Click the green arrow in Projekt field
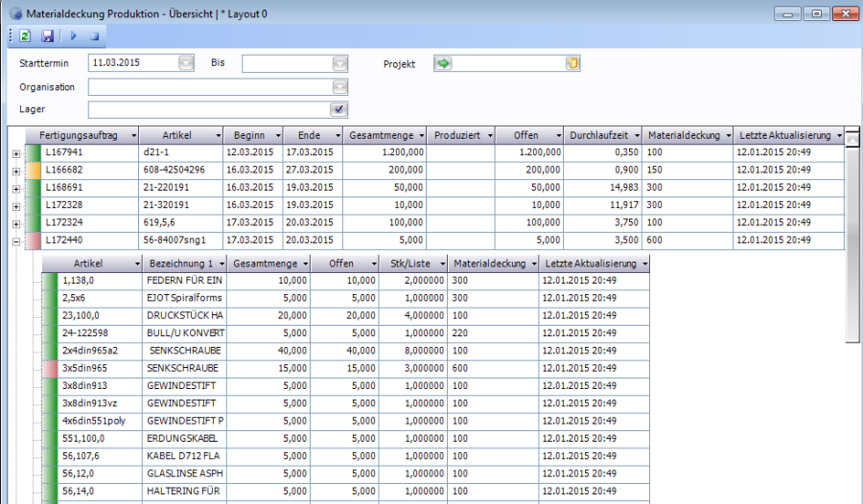 [443, 64]
